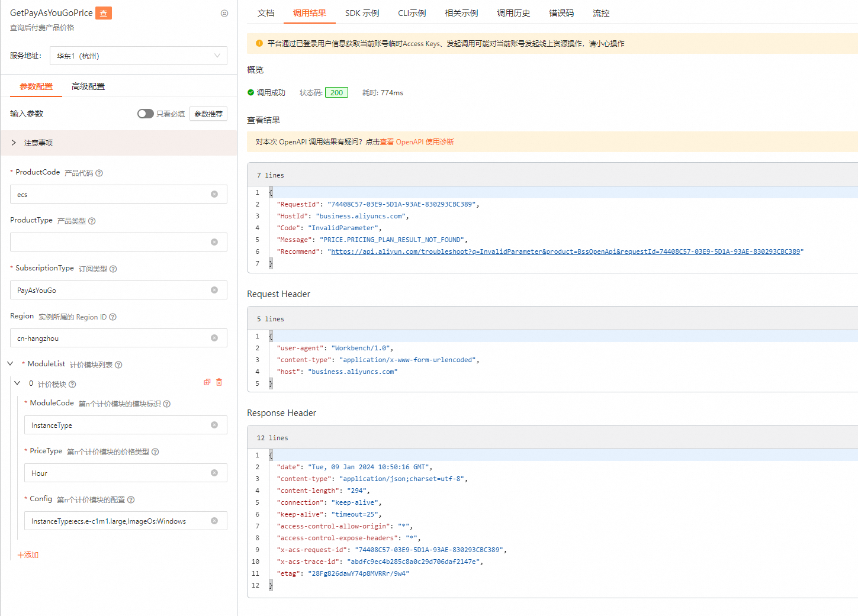
Task: Click the copy icon for pricing module 0
Action: coord(207,382)
